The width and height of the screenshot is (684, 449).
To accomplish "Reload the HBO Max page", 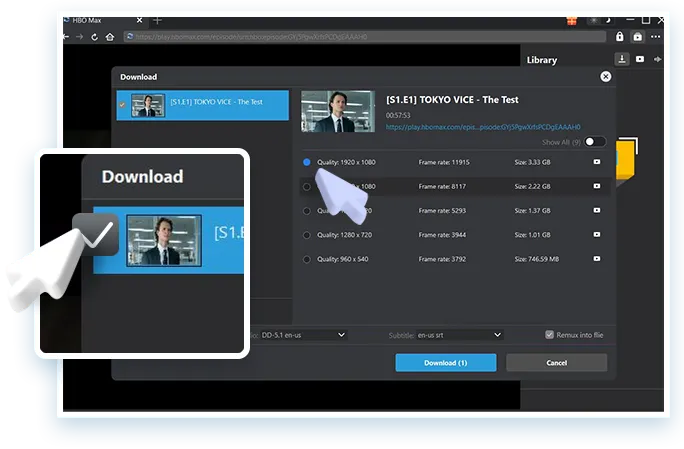I will click(x=94, y=37).
